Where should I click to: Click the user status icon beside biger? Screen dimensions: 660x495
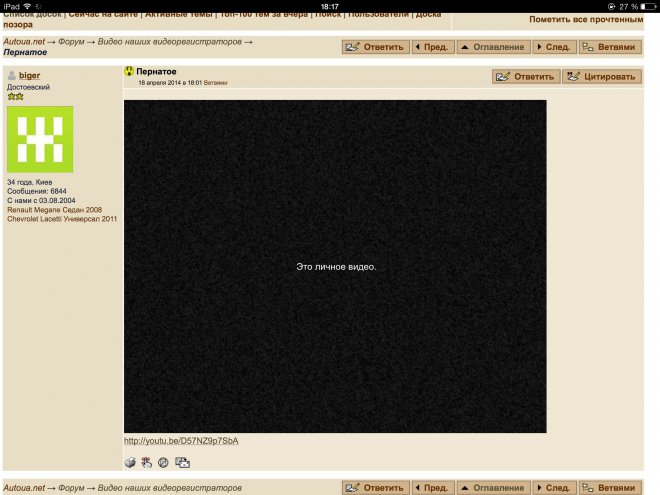12,76
